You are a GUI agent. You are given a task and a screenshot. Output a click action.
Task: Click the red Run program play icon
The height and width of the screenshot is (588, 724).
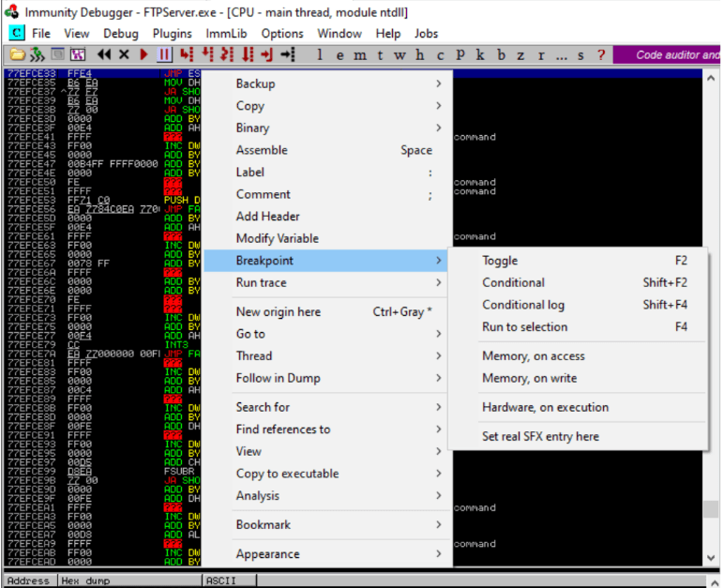pos(143,54)
